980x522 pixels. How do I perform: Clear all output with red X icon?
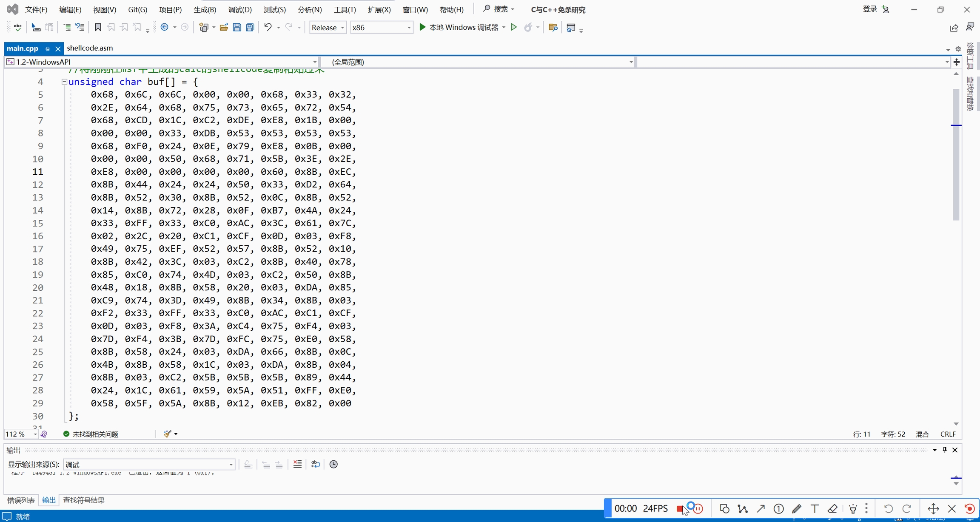[297, 464]
